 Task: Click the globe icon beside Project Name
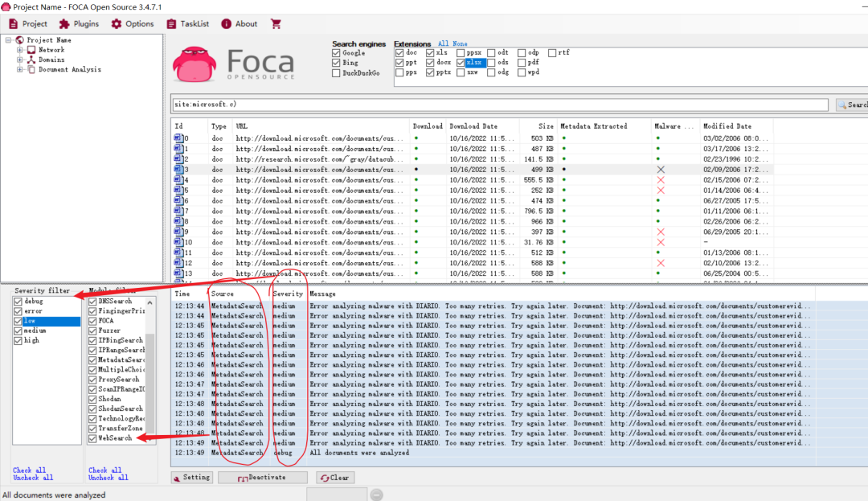click(x=20, y=40)
